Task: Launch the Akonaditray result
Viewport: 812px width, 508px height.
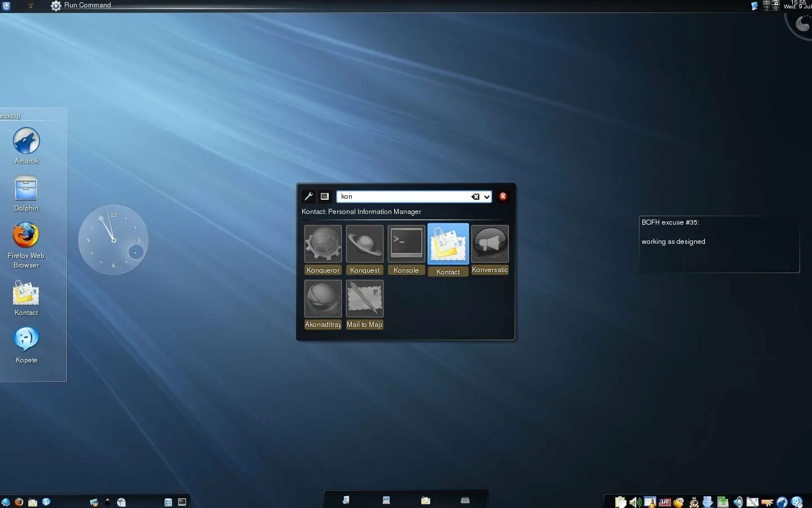Action: coord(323,305)
